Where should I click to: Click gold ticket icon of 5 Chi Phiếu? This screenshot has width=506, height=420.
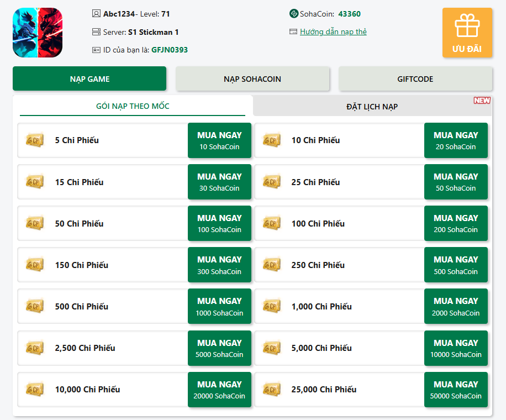coord(35,140)
